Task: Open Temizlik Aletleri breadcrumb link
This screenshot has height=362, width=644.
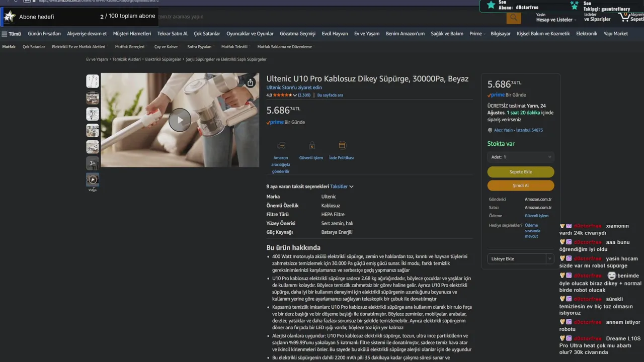Action: click(x=126, y=59)
